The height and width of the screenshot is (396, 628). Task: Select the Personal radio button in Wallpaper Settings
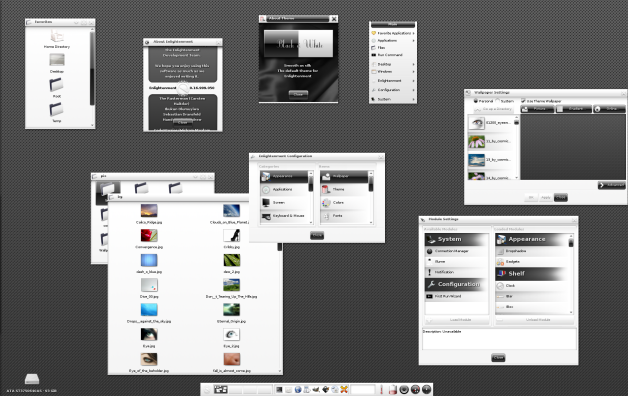(x=476, y=101)
